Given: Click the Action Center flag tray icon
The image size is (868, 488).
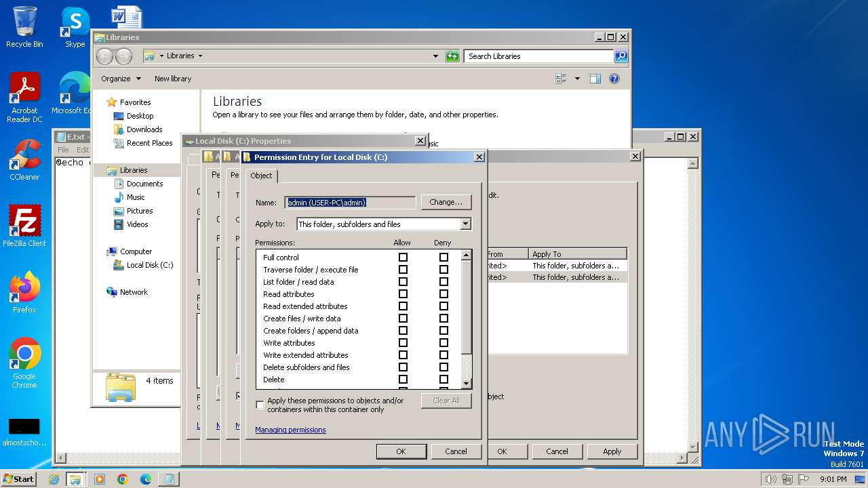Looking at the screenshot, I should point(804,479).
